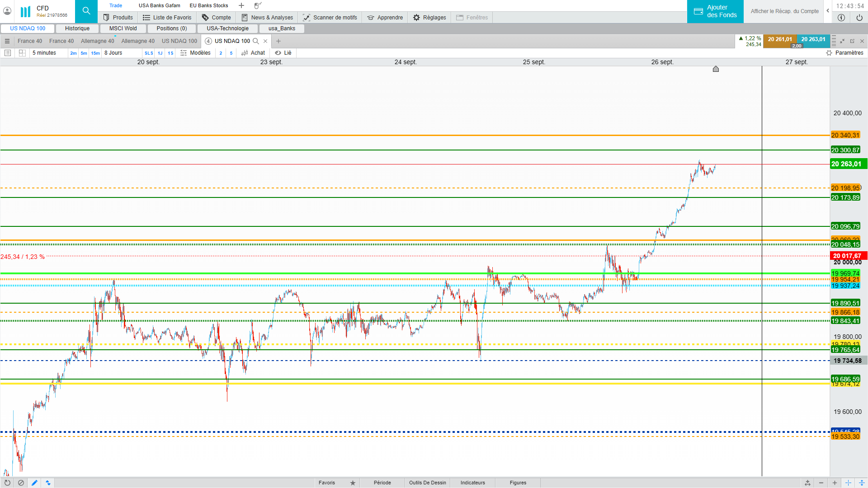Click the 20 263,01 buy price box
This screenshot has height=488, width=868.
point(813,39)
